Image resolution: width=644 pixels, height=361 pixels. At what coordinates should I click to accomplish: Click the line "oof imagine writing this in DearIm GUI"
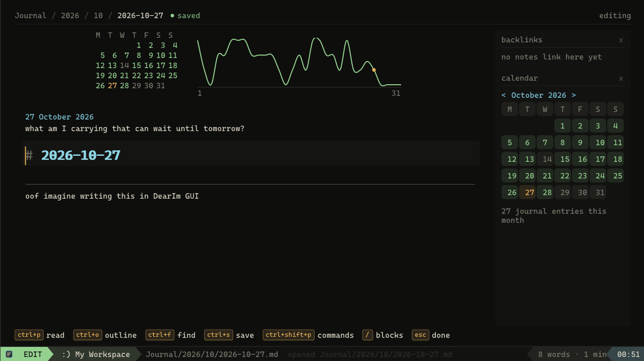click(112, 196)
